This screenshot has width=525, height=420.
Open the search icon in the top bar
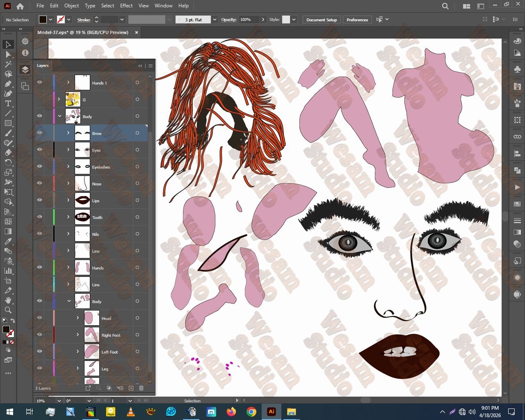click(x=445, y=6)
